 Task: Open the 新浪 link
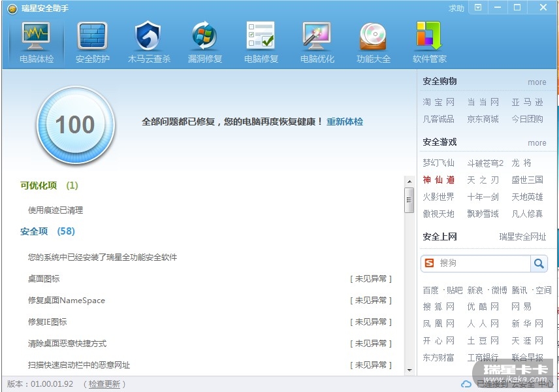(475, 290)
